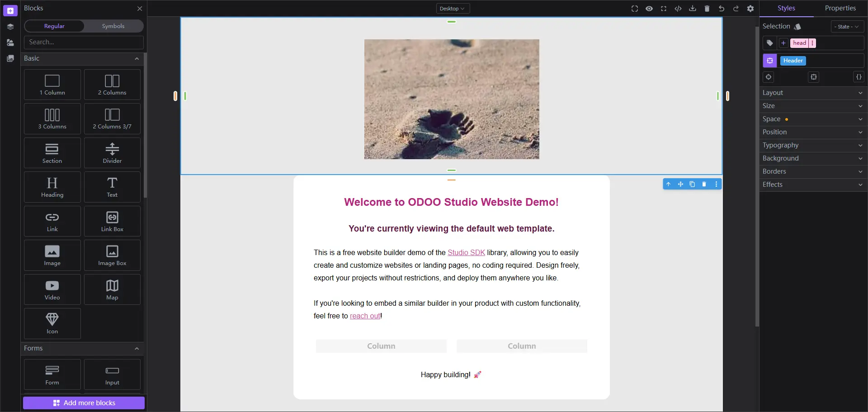Viewport: 868px width, 412px height.
Task: Close the Blocks panel
Action: (x=140, y=9)
